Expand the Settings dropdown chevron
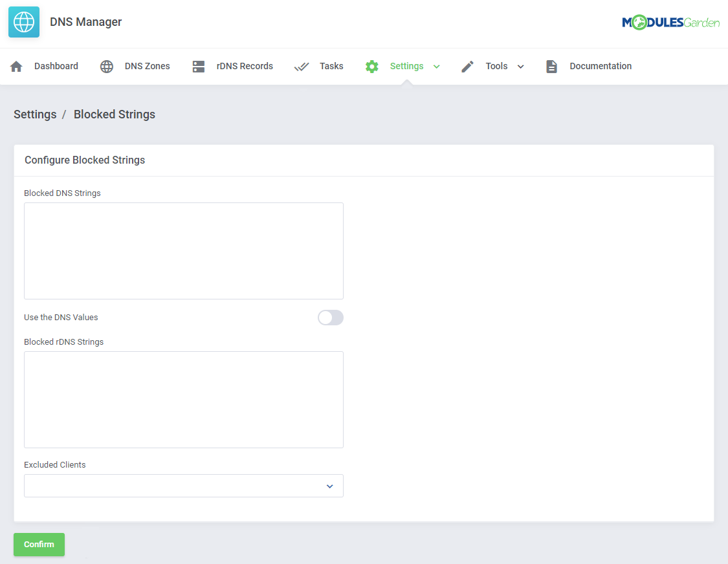 [x=436, y=67]
